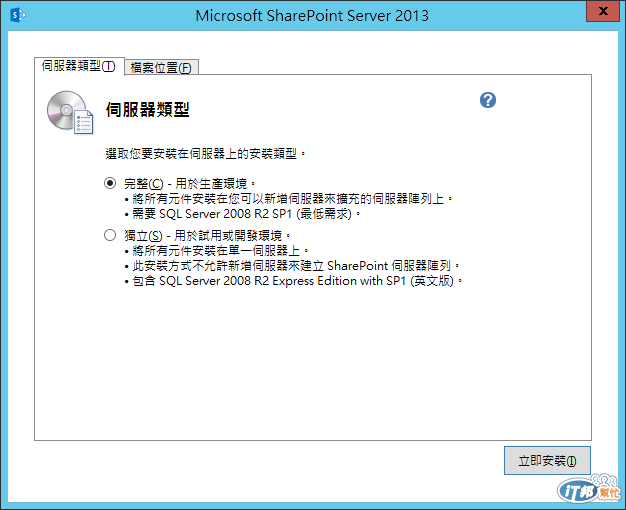Screen dimensions: 626x510
Task: Select the 獨立(S) radio button
Action: pos(110,235)
